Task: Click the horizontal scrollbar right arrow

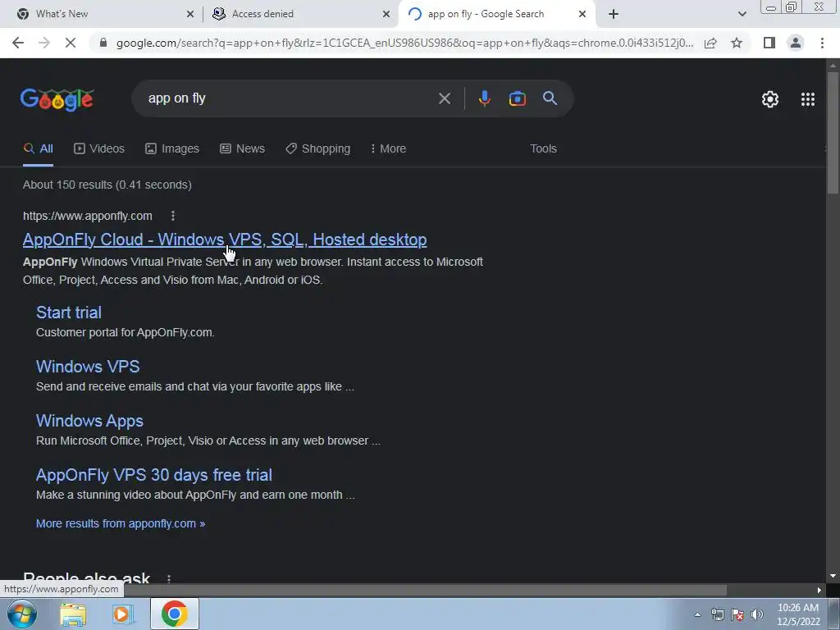Action: (x=819, y=591)
